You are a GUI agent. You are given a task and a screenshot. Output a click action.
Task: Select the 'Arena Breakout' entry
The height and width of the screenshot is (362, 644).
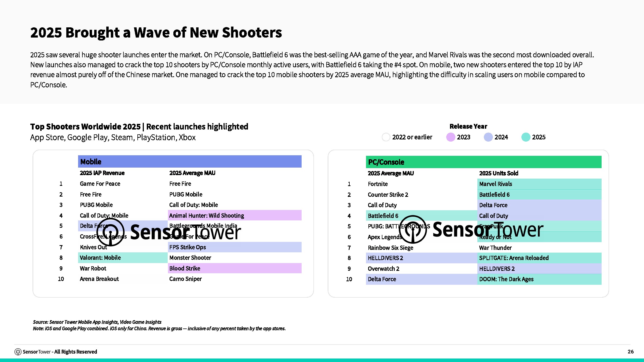pos(99,279)
